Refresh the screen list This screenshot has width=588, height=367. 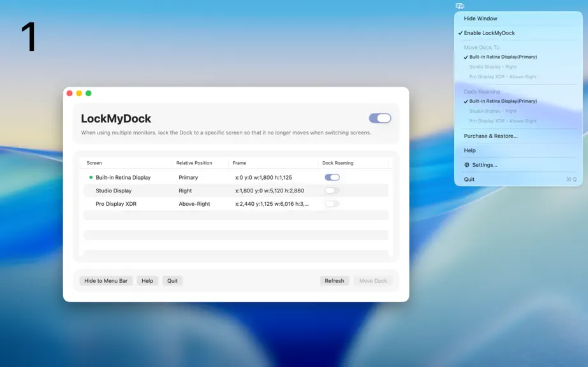[x=334, y=281]
